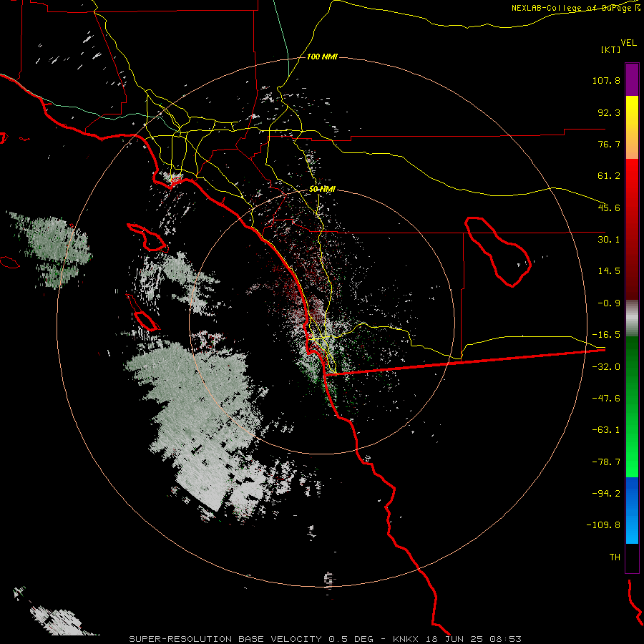644x644 pixels.
Task: Click the VEL legend title
Action: click(628, 43)
